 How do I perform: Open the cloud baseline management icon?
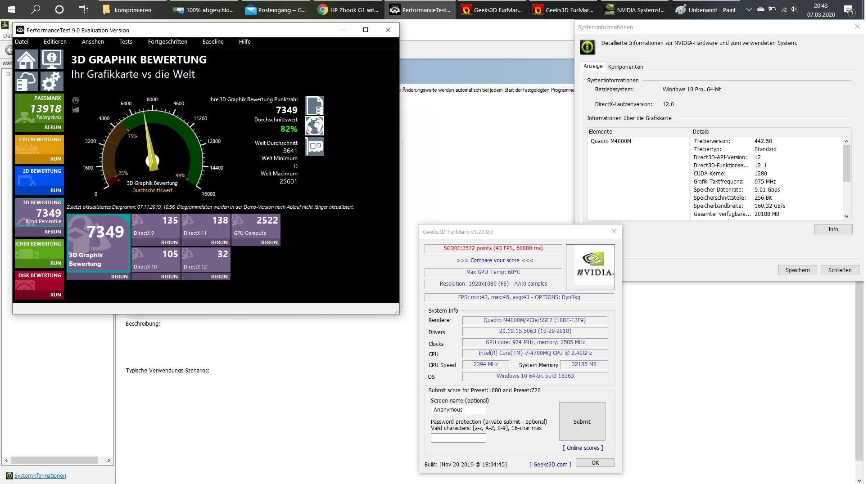[27, 81]
